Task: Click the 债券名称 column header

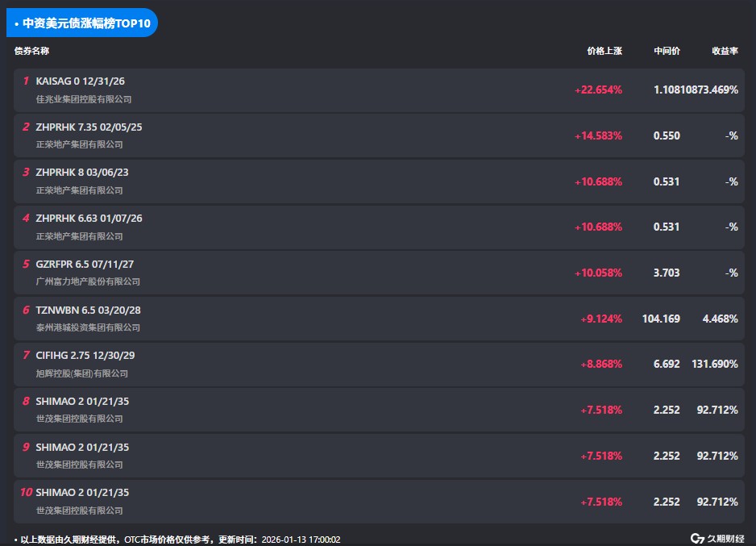Action: coord(31,51)
